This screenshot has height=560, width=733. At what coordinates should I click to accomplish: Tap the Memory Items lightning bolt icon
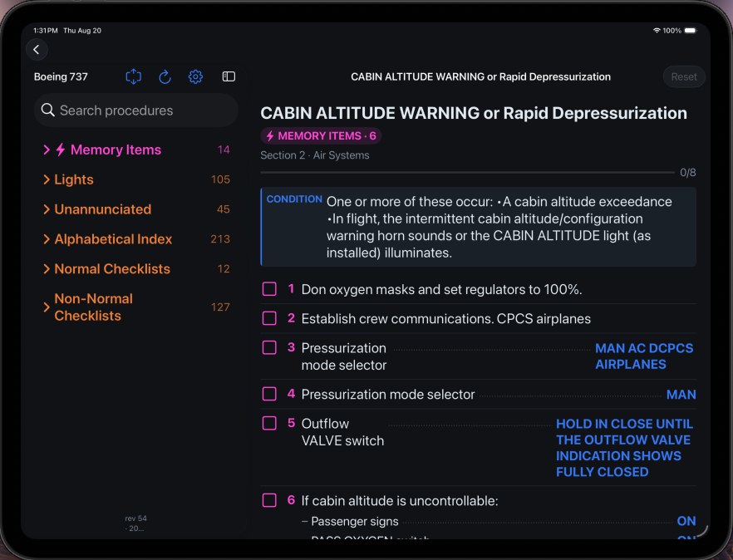coord(61,150)
